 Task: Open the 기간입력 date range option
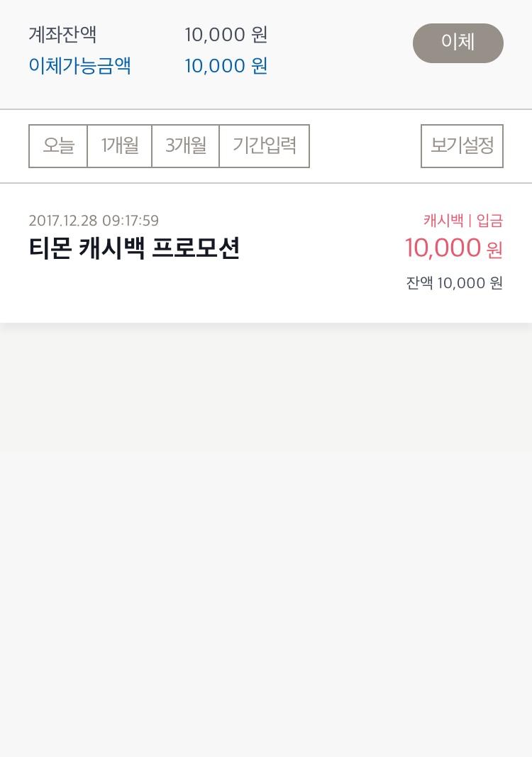tap(265, 146)
